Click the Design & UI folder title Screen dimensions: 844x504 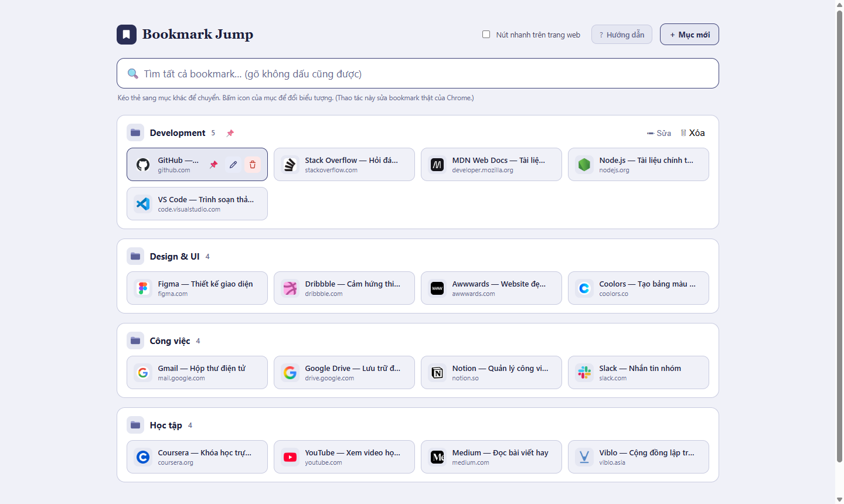click(175, 257)
